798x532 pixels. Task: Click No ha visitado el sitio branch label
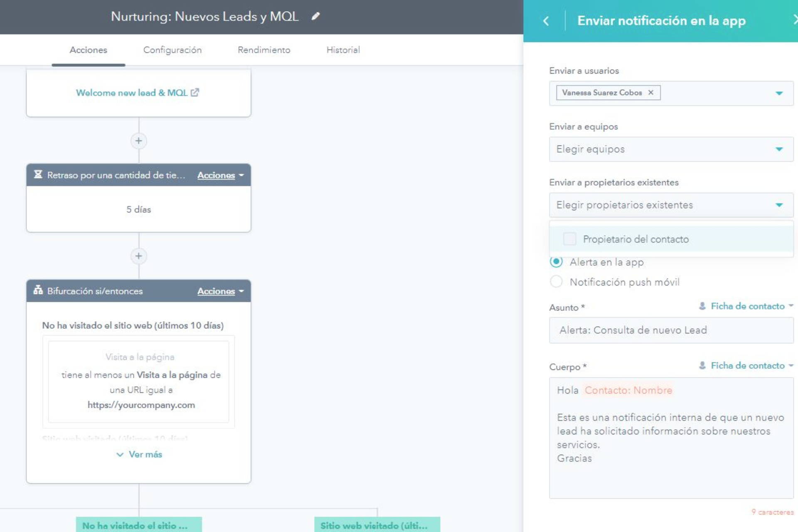point(139,525)
